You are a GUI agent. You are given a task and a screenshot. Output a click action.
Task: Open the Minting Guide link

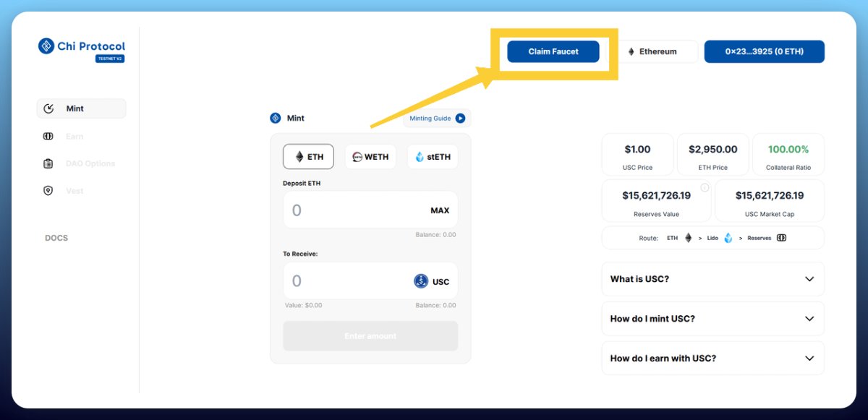click(x=437, y=118)
